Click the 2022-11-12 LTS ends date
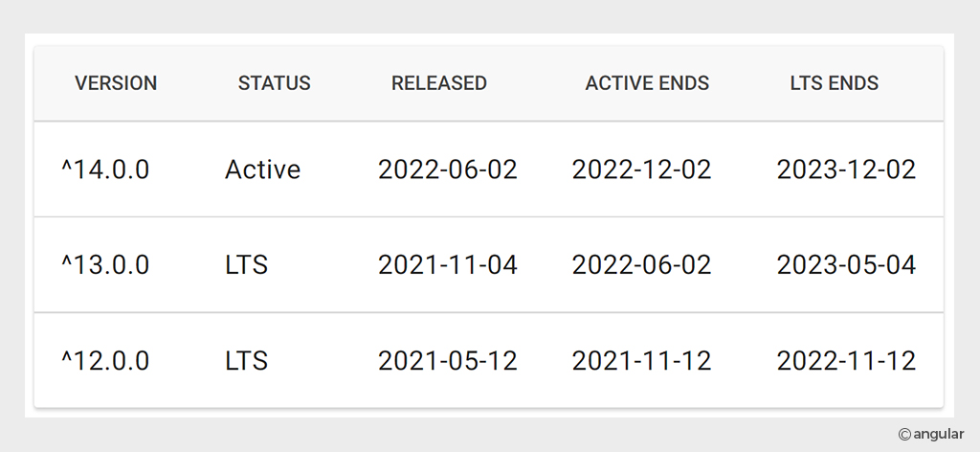This screenshot has height=452, width=980. pos(846,361)
